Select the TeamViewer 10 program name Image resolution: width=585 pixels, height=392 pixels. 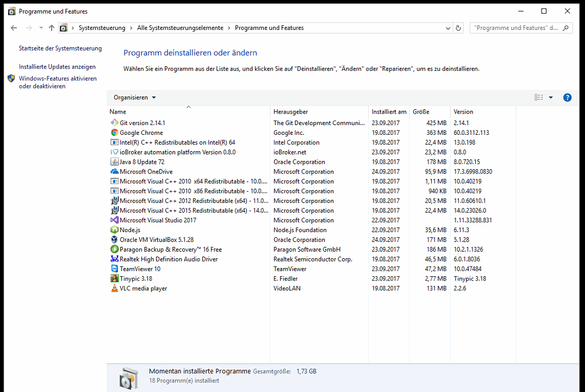[140, 269]
